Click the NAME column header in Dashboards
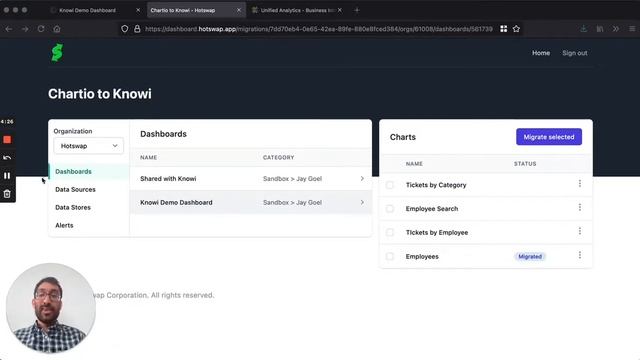 [149, 157]
